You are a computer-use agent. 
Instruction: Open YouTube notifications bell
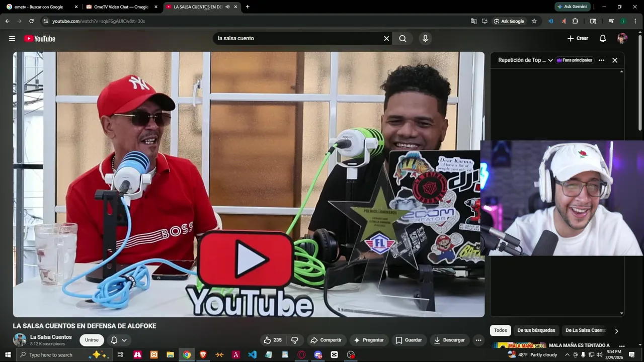603,38
